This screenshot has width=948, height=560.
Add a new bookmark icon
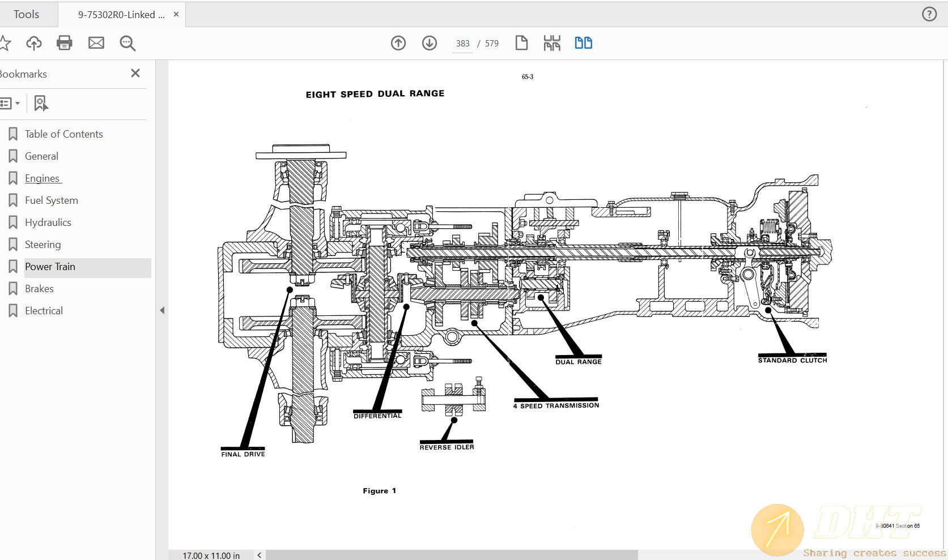(41, 103)
